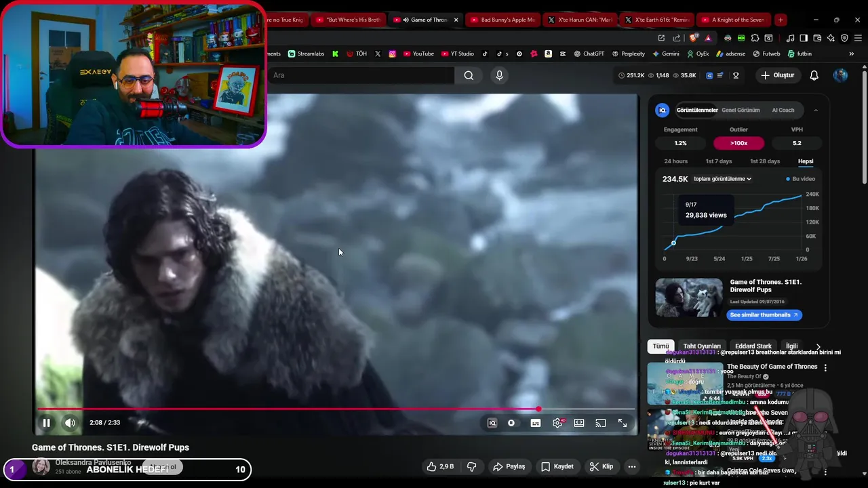Select the 1st 7 days range

click(x=719, y=161)
